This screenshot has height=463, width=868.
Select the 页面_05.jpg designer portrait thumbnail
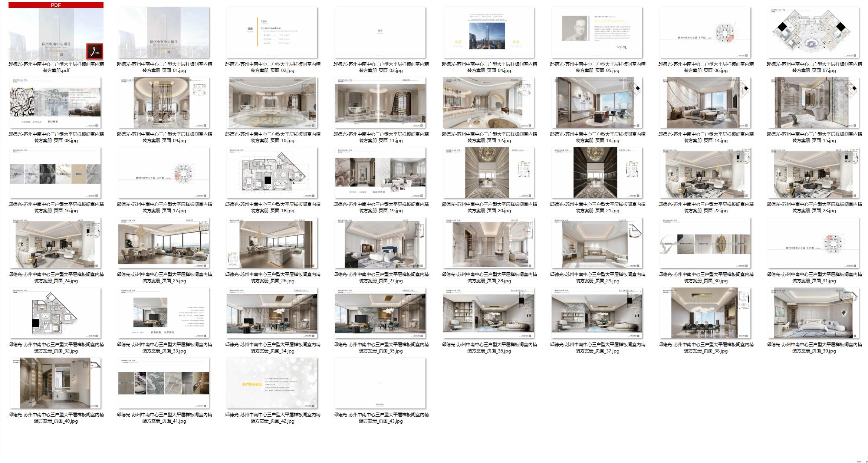coord(597,33)
